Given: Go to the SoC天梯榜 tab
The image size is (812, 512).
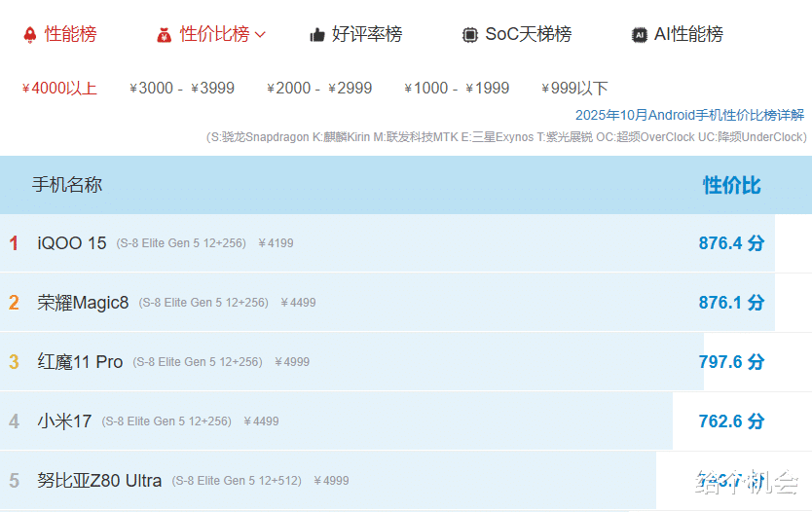Looking at the screenshot, I should pos(529,34).
